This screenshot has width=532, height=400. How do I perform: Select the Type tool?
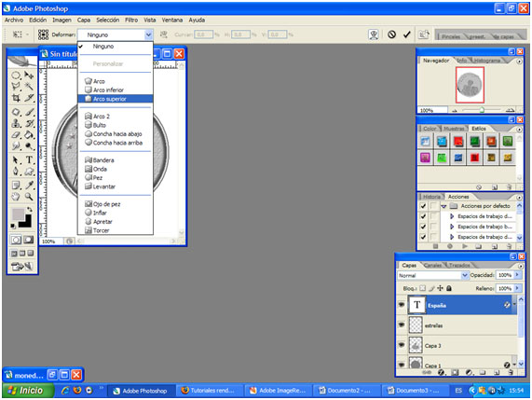tap(29, 160)
